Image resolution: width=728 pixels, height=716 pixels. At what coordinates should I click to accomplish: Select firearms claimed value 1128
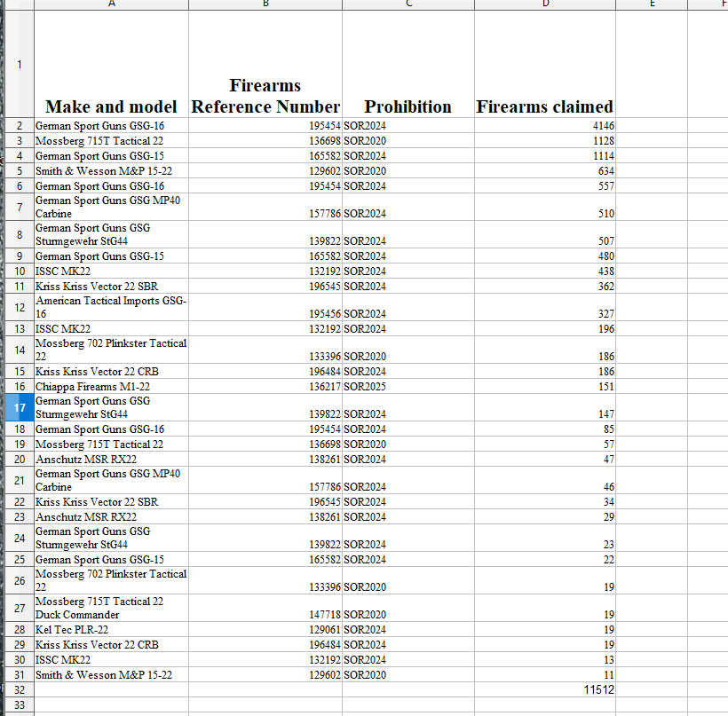tap(545, 140)
